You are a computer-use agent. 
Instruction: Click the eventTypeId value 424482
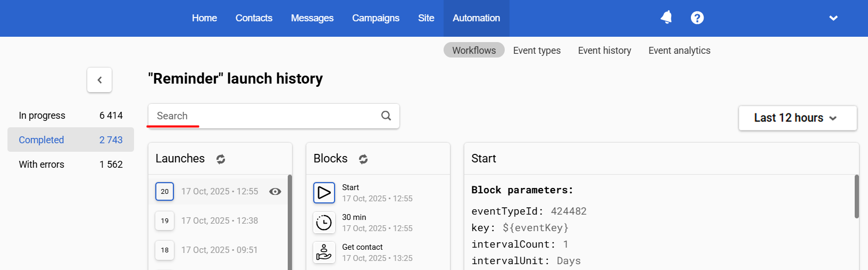(x=569, y=211)
